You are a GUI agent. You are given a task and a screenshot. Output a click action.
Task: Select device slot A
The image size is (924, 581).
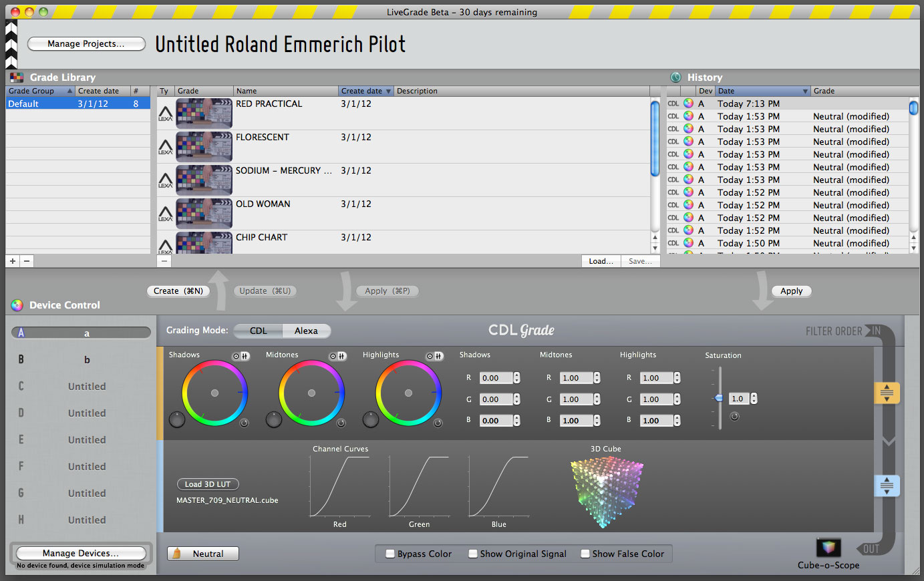81,333
